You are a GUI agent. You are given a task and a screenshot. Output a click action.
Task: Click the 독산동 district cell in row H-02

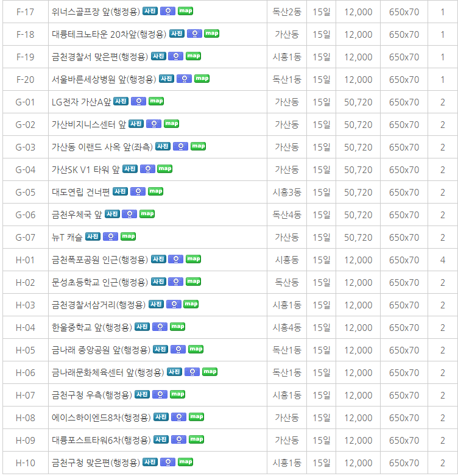[x=287, y=283]
